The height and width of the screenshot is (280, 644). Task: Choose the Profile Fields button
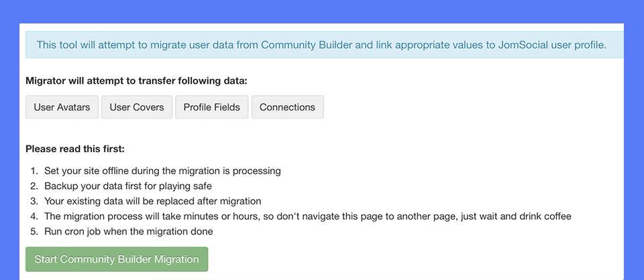211,107
